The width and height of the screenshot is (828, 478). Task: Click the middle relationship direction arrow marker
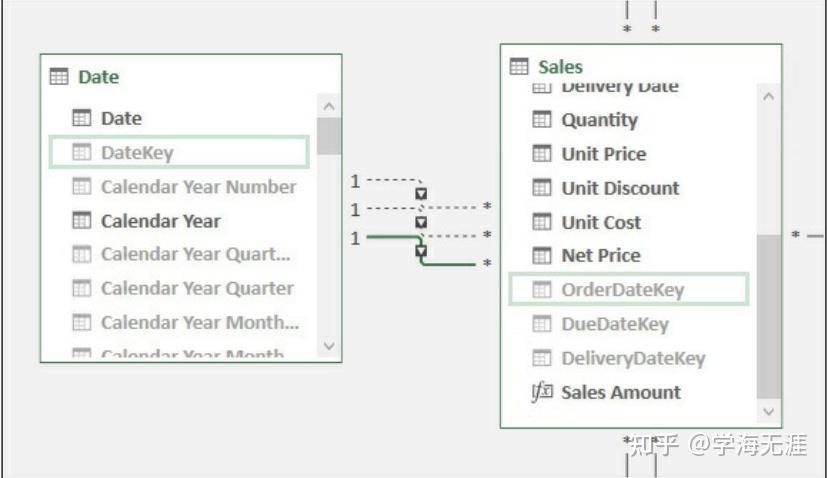pos(421,222)
